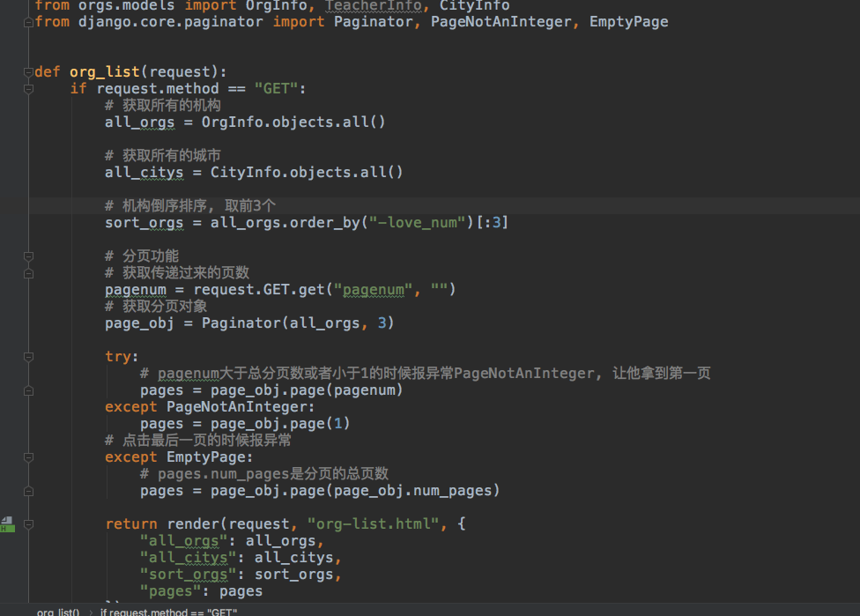The image size is (860, 616).
Task: Collapse the 'def org_list(request)' function fold
Action: (28, 72)
